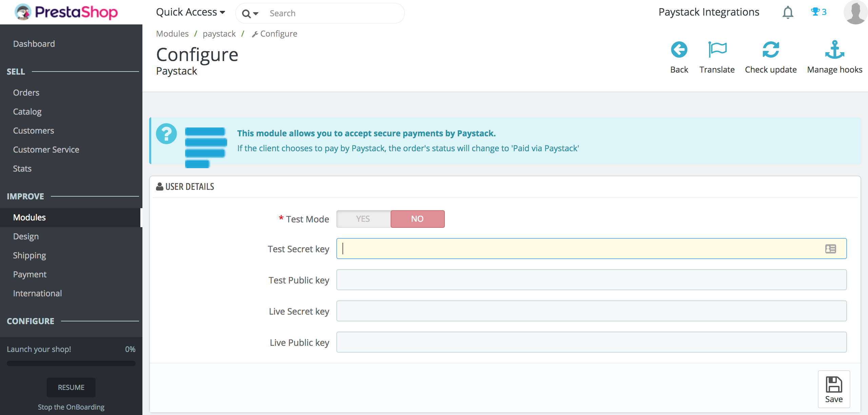Enable Test Mode by clicking YES toggle
Image resolution: width=868 pixels, height=415 pixels.
363,219
